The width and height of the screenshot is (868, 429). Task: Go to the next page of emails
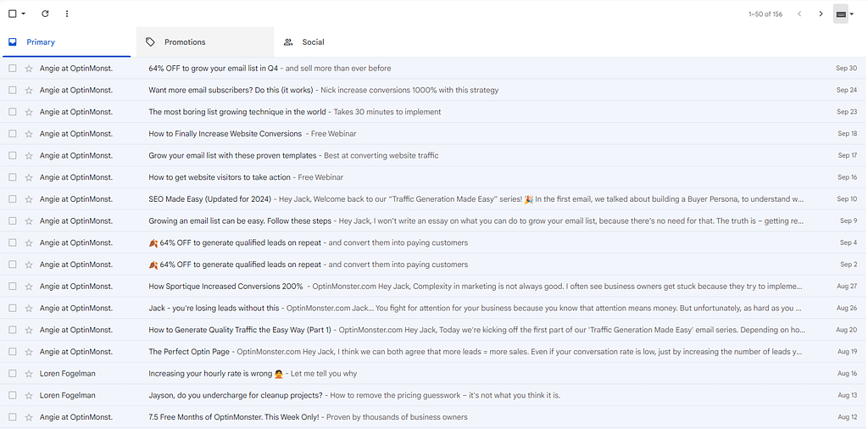pyautogui.click(x=821, y=14)
